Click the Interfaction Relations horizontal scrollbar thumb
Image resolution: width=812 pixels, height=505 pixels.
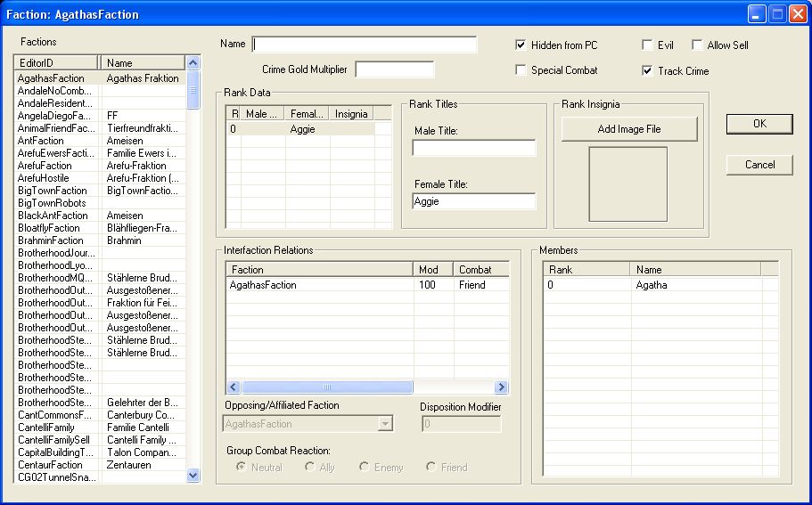(x=327, y=387)
